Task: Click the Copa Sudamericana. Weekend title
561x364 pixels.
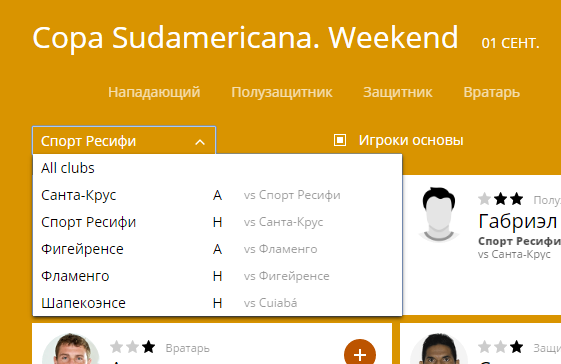Action: pos(245,38)
